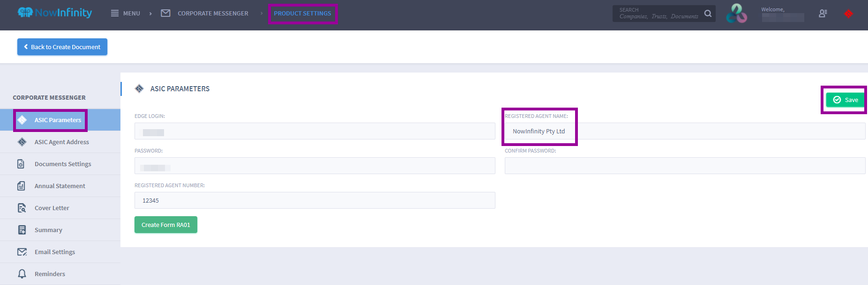This screenshot has width=868, height=285.
Task: Click Back to Create Document button
Action: tap(62, 47)
